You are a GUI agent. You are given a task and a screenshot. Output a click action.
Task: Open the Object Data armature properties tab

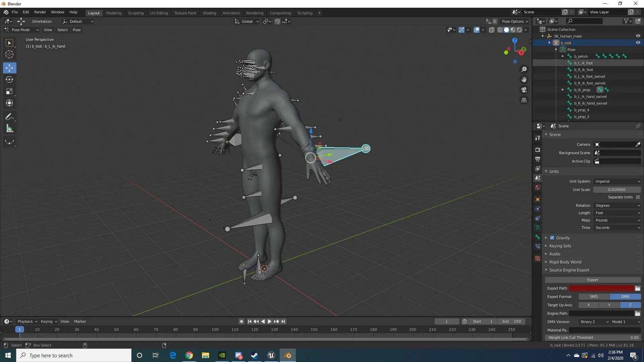(x=538, y=228)
